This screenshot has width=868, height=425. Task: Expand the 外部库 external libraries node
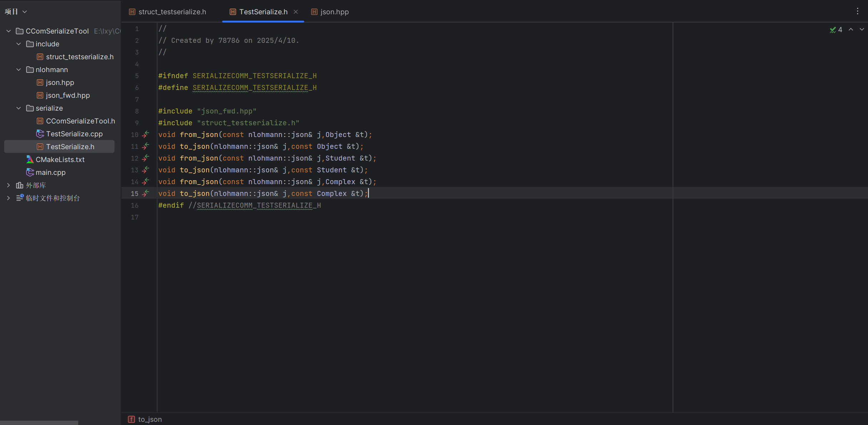9,185
